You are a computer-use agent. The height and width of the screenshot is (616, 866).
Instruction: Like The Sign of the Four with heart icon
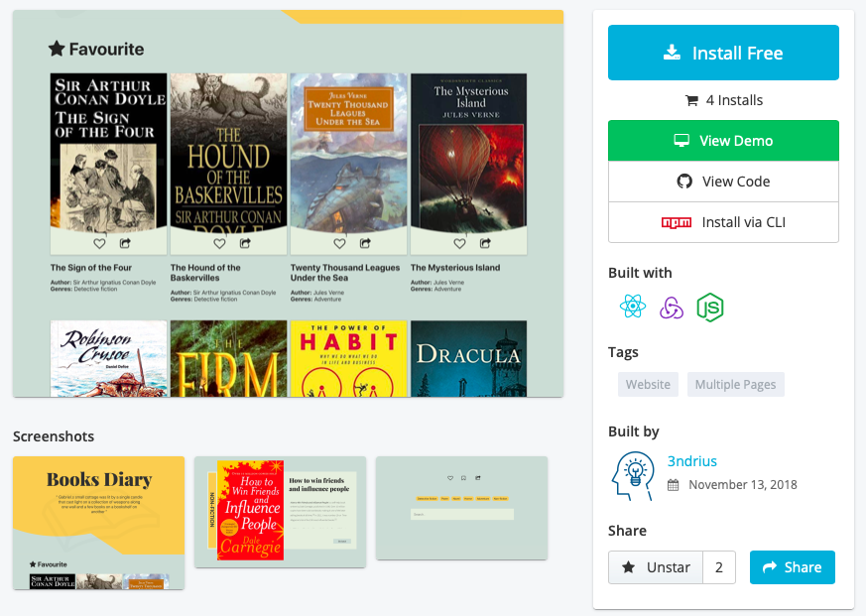tap(99, 243)
